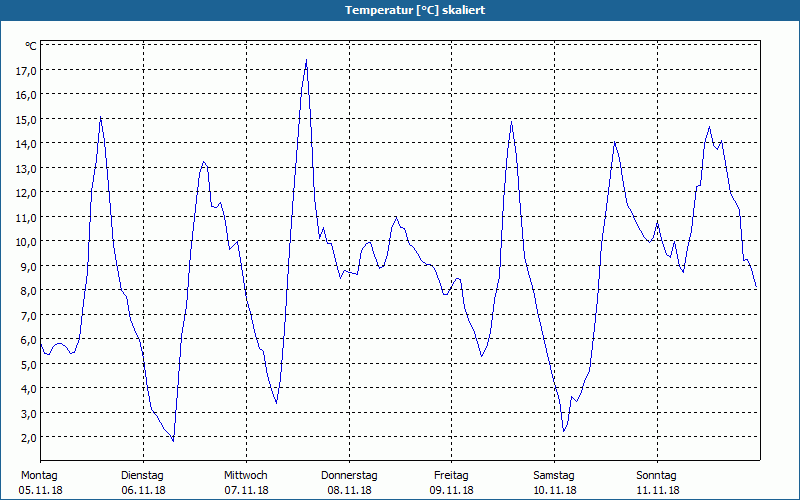
Task: Click the Dienstag day label
Action: [142, 476]
